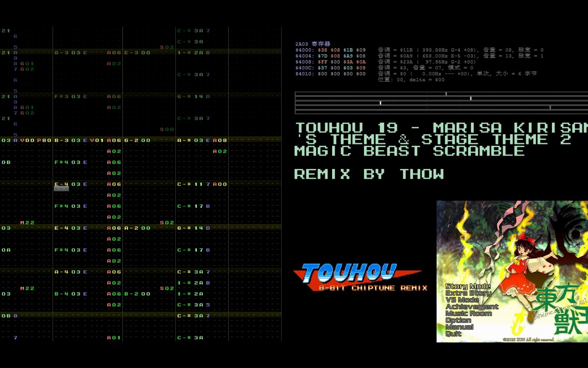The width and height of the screenshot is (588, 368).
Task: Click the 'TOUHOU 19 - MARISA KIRISAME' title line
Action: tap(441, 128)
